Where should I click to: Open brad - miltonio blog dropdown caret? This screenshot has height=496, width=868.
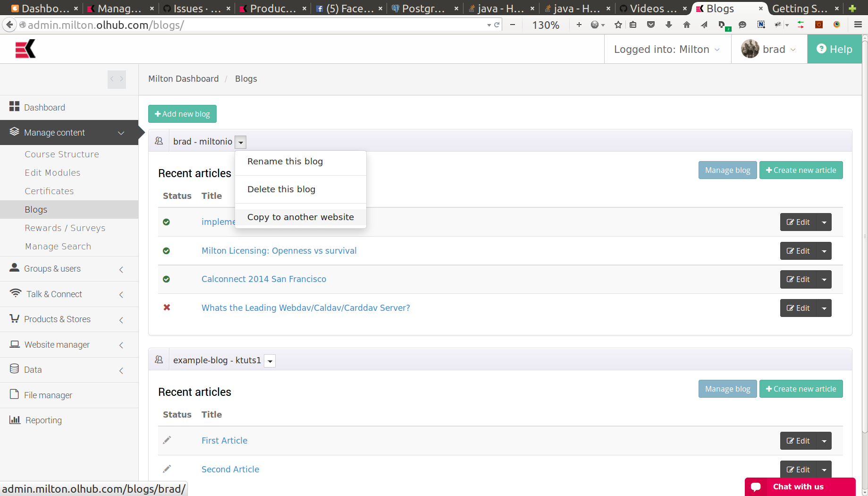click(x=241, y=142)
